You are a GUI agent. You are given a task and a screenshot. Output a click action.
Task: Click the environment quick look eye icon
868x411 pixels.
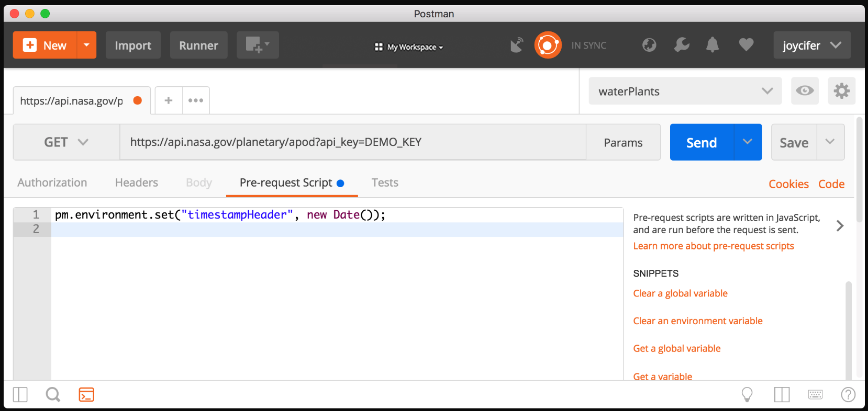pos(805,91)
